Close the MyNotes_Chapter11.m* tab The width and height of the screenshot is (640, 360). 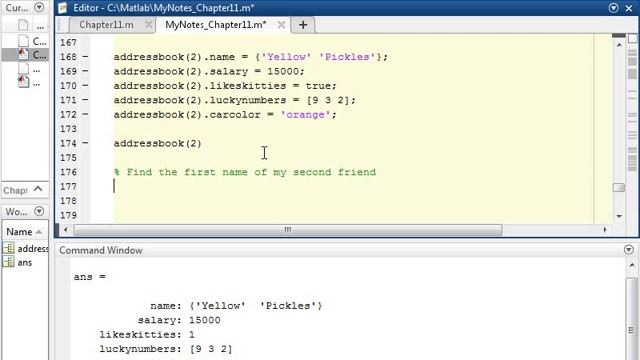tap(281, 25)
